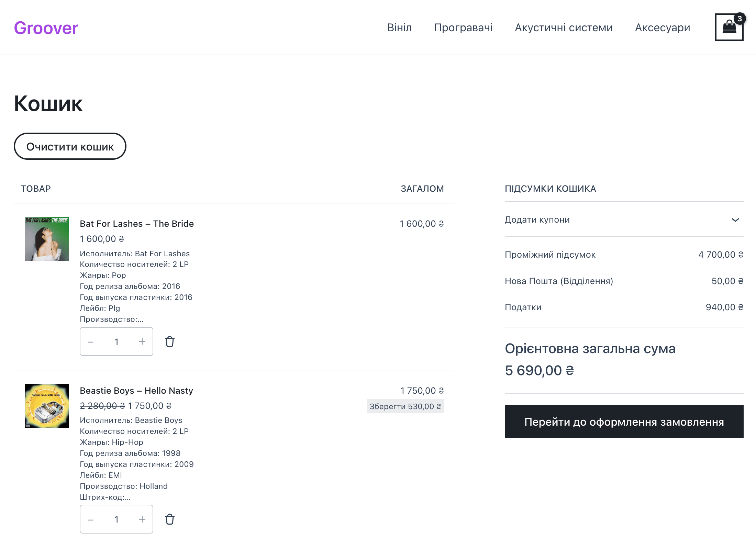
Task: Open the shopping cart bag icon
Action: point(729,27)
